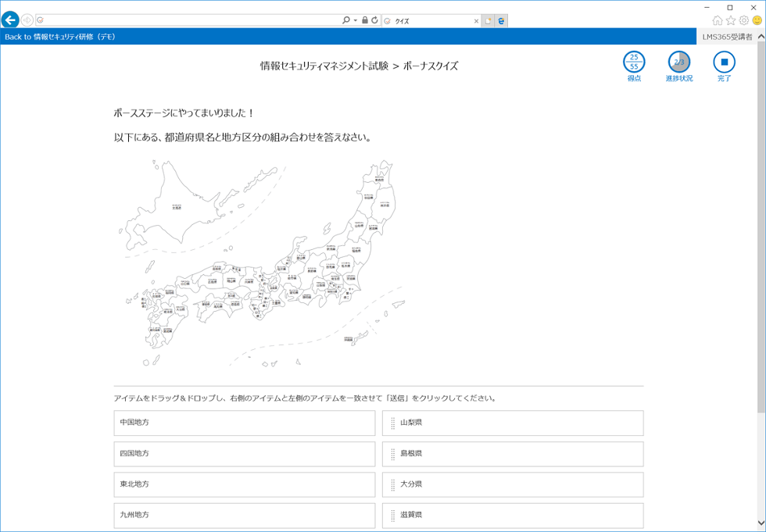
Task: Open the browser settings gear icon
Action: pyautogui.click(x=744, y=20)
